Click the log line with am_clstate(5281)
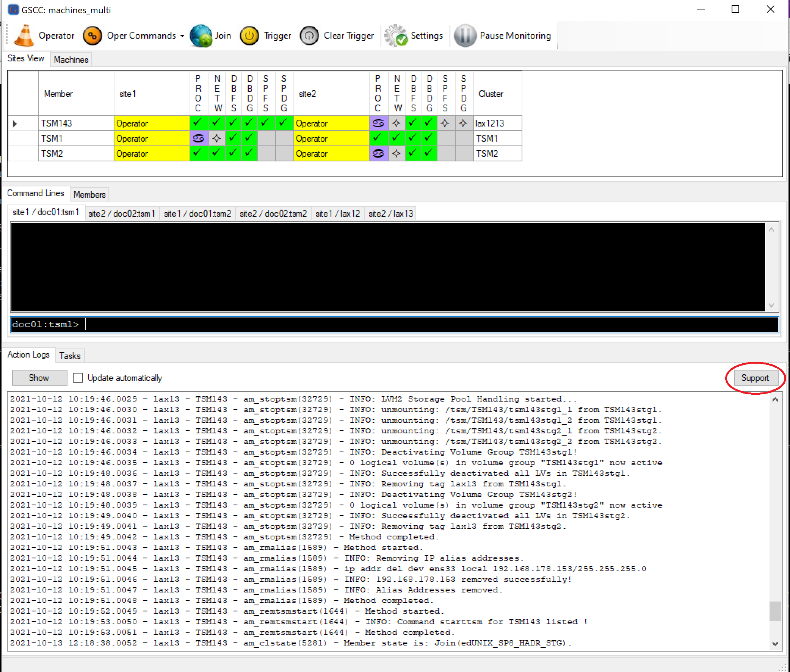 tap(290, 643)
